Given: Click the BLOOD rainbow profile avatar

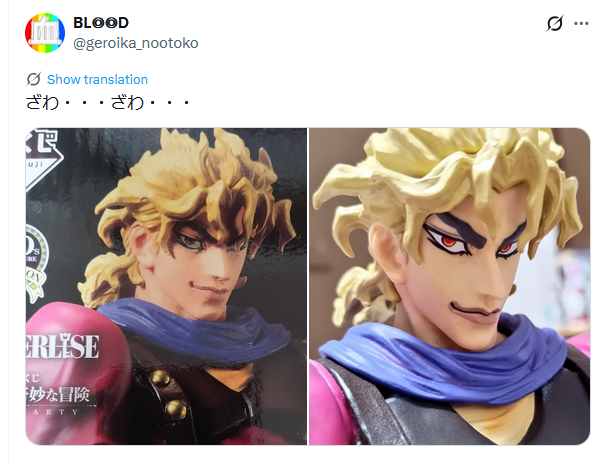Looking at the screenshot, I should [45, 33].
